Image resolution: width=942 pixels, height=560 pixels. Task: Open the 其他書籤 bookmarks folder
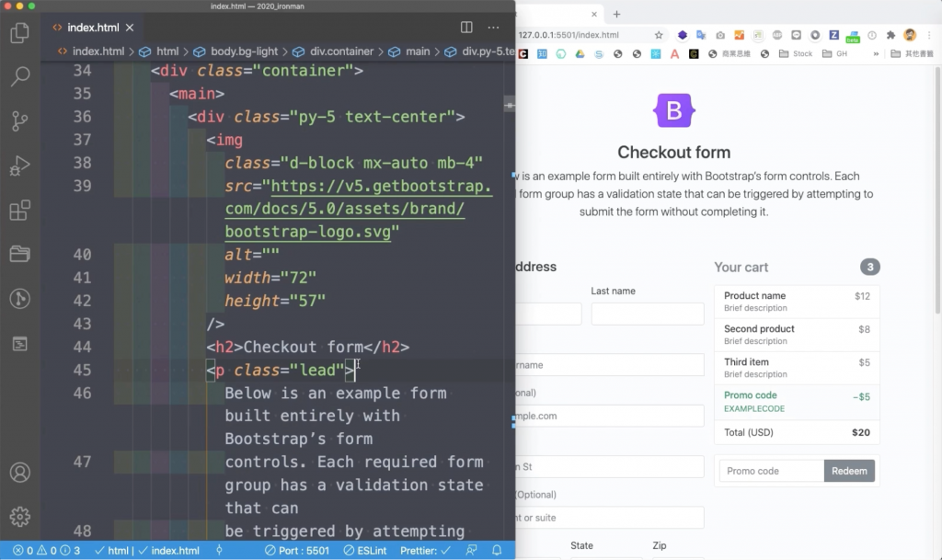click(912, 54)
